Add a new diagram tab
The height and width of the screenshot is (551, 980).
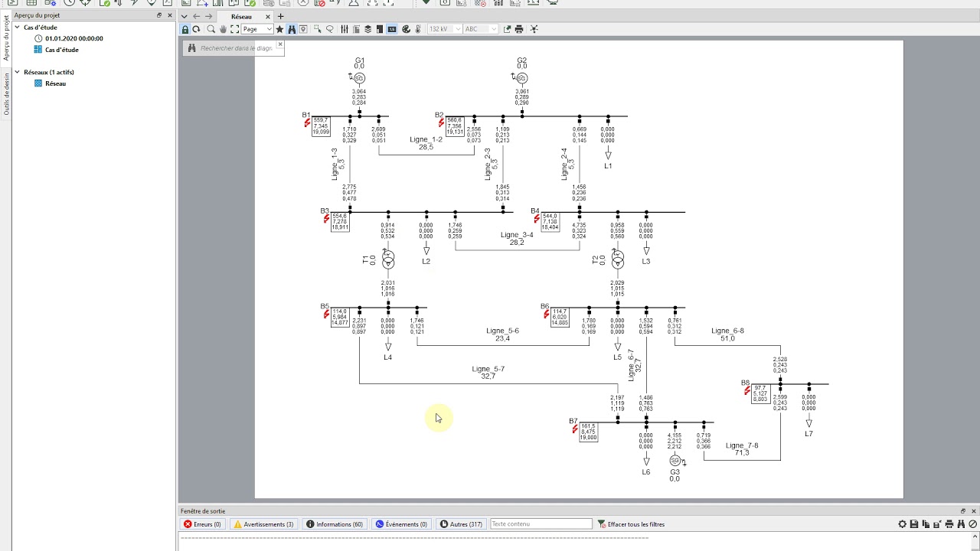(280, 16)
